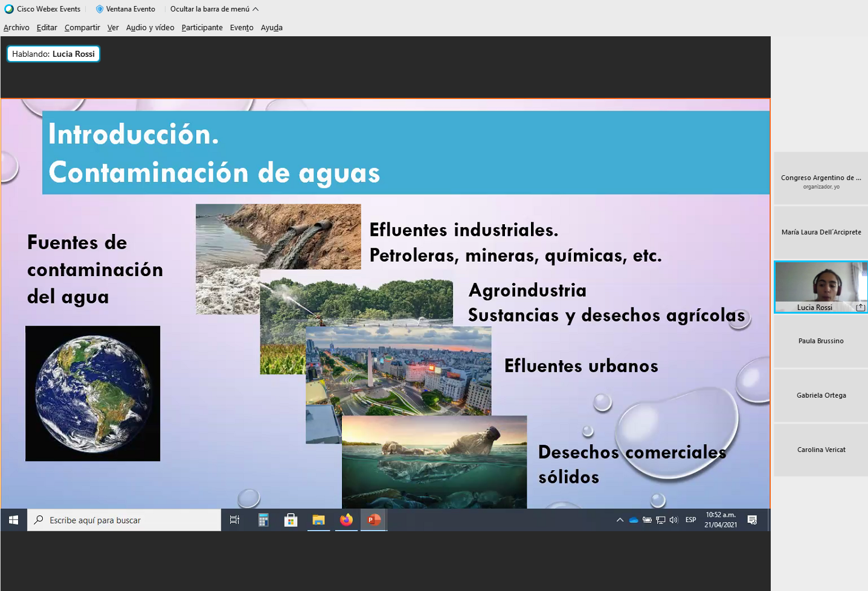Expand hidden system tray icons chevron

coord(620,520)
